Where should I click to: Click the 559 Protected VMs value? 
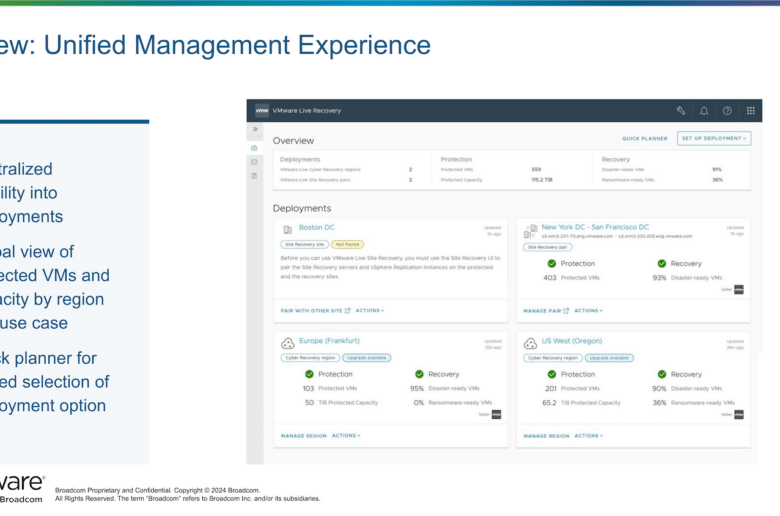point(536,170)
